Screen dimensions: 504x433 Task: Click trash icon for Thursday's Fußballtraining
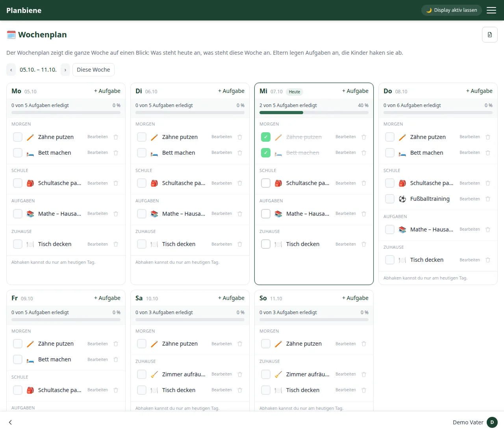pos(488,199)
